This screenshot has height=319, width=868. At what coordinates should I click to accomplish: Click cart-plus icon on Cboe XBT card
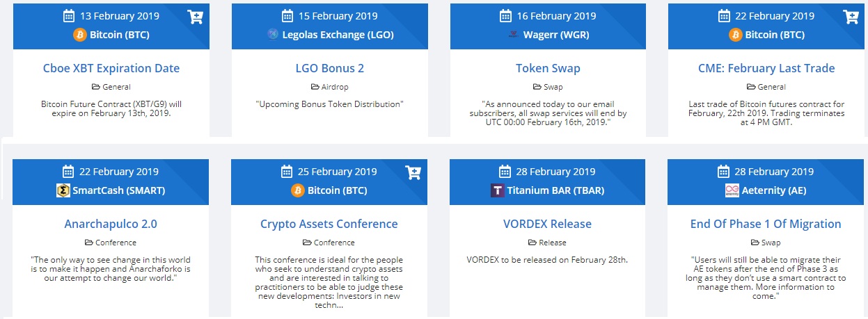coord(195,17)
